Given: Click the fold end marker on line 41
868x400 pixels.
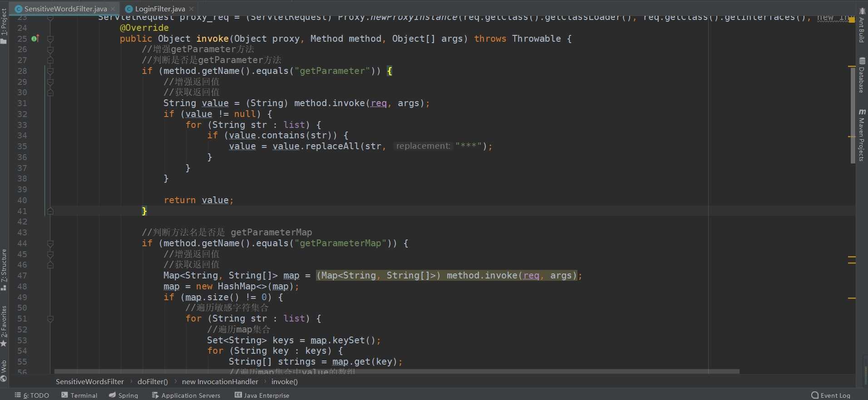Looking at the screenshot, I should (50, 211).
